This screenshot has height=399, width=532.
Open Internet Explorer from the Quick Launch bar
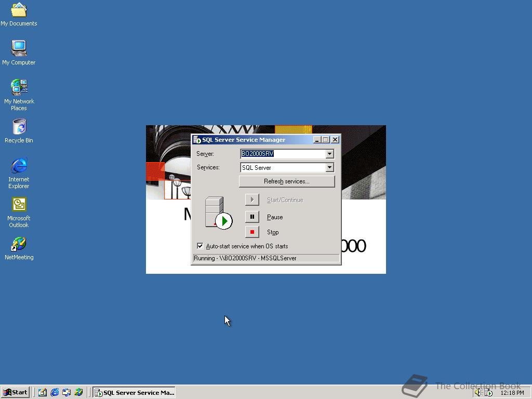pos(54,392)
